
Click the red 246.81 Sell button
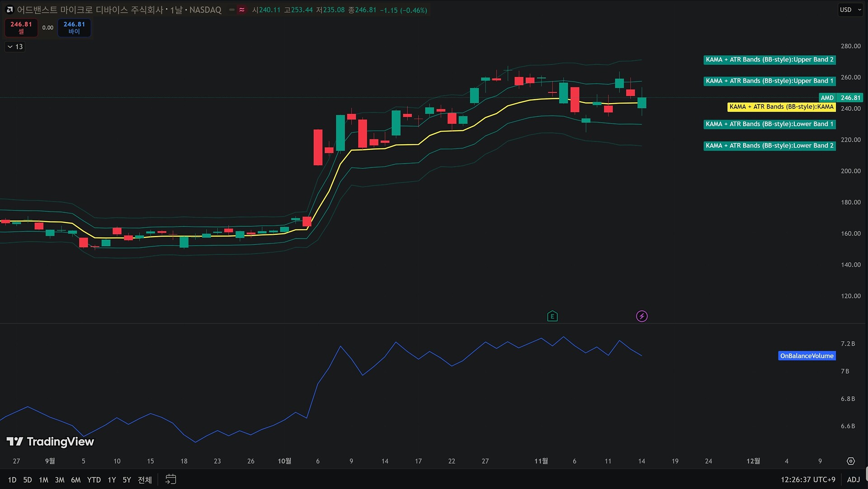21,28
